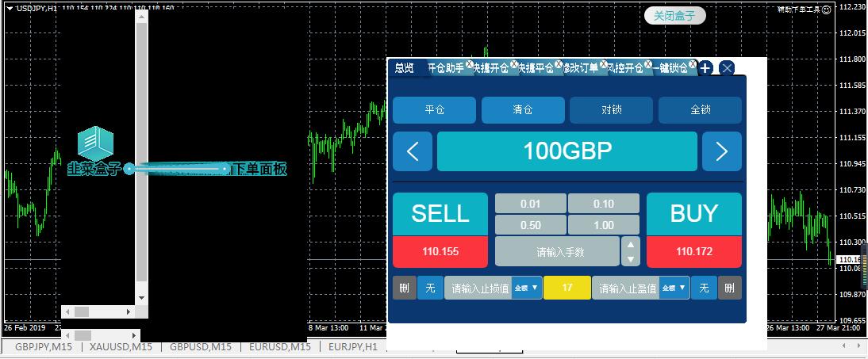
Task: Click the 对锁 button
Action: click(x=611, y=110)
